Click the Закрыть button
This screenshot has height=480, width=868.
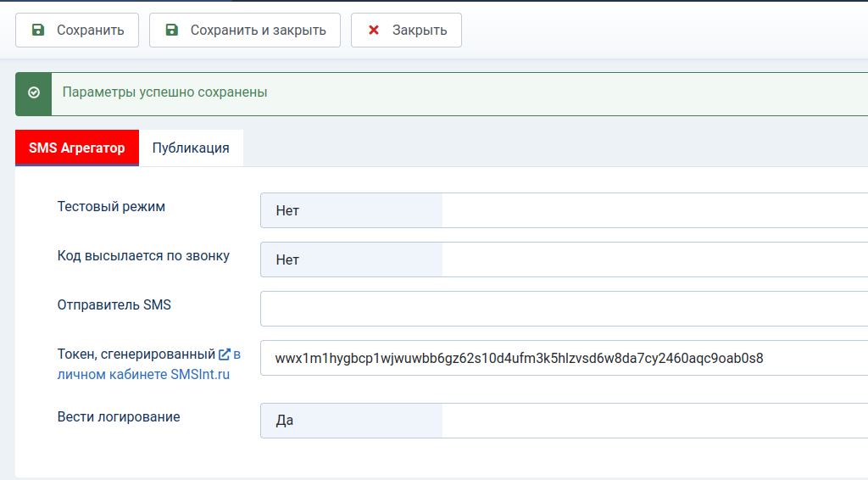tap(406, 30)
